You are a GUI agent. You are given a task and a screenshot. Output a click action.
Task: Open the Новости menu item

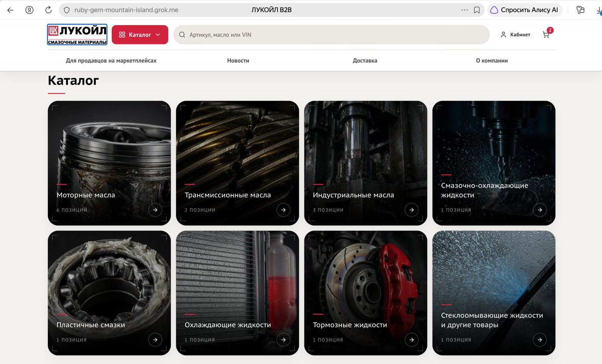238,61
